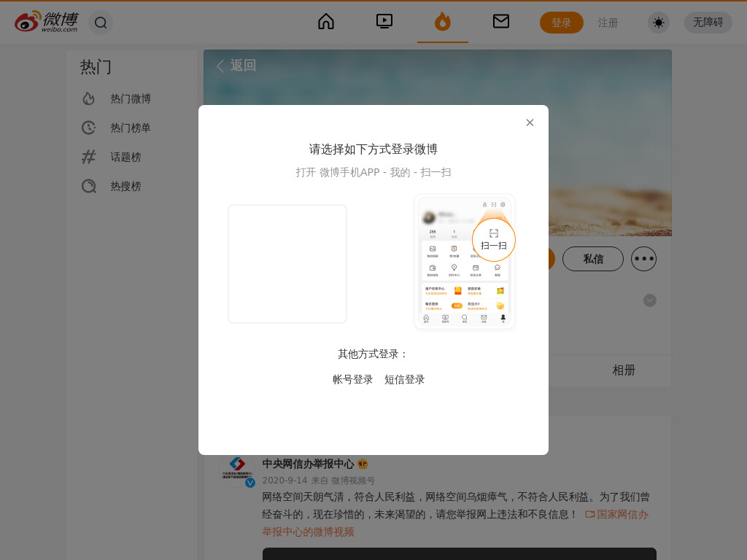Open the messages envelope icon
Screen dimensions: 747x560
[x=500, y=21]
